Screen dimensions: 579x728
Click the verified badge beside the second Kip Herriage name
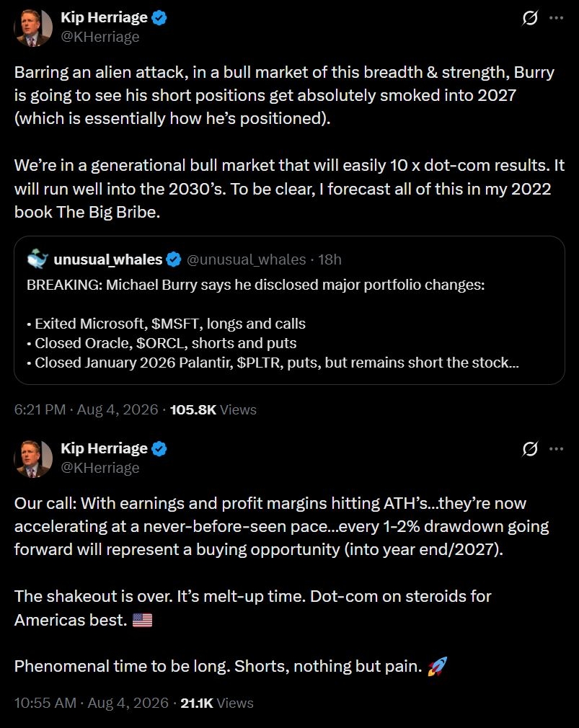pos(159,449)
